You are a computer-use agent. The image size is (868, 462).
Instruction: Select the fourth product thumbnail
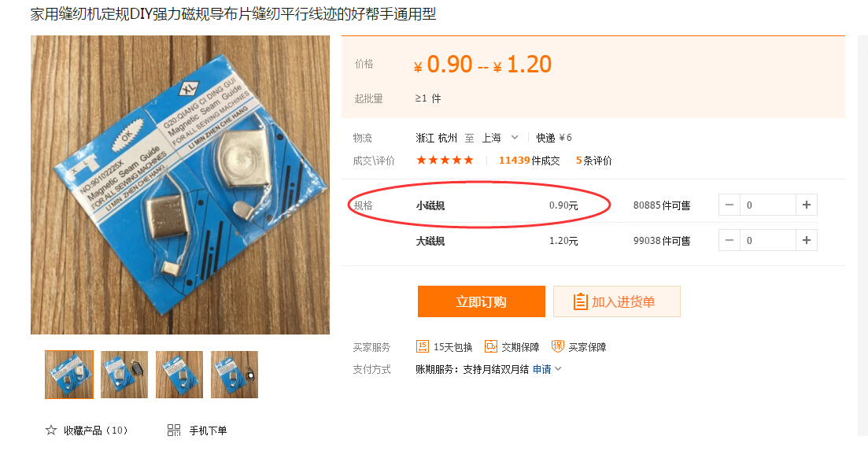[x=235, y=375]
